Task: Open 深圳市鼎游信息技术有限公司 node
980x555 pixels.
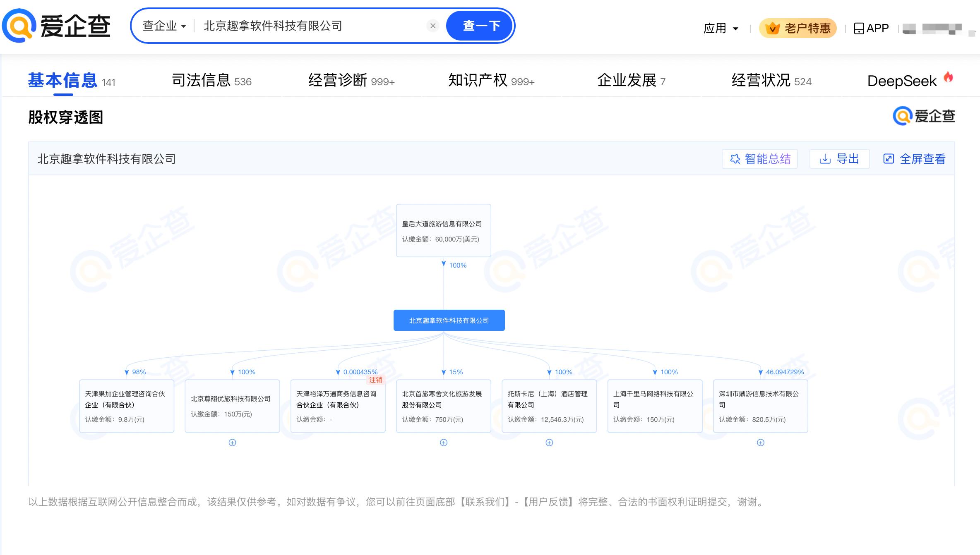Action: click(x=761, y=406)
